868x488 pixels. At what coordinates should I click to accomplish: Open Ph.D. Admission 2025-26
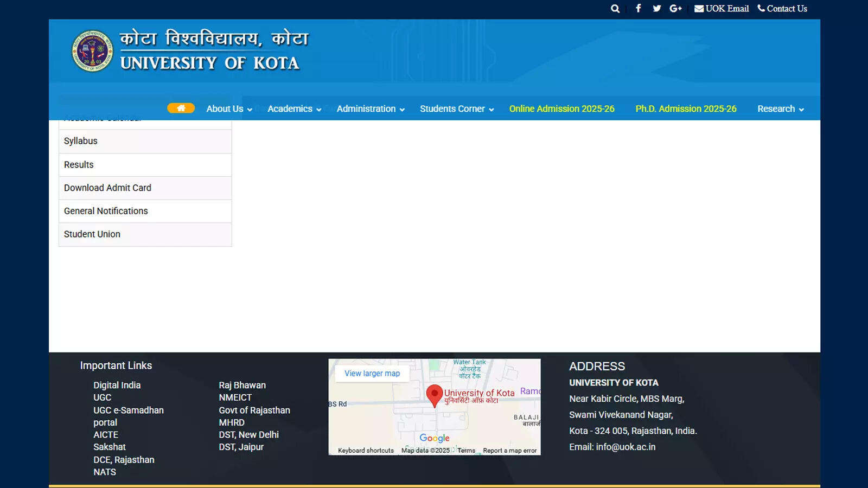(686, 108)
